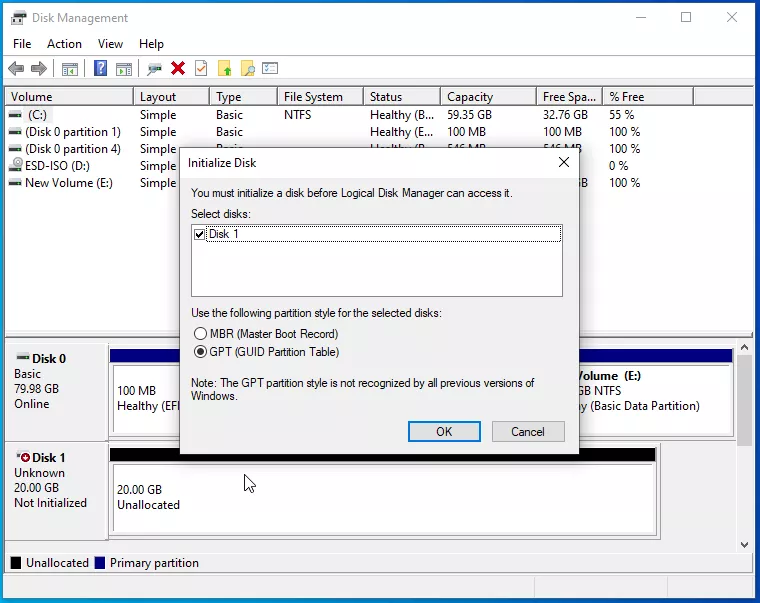This screenshot has width=760, height=603.
Task: Click the NTFS file system cell
Action: [298, 115]
